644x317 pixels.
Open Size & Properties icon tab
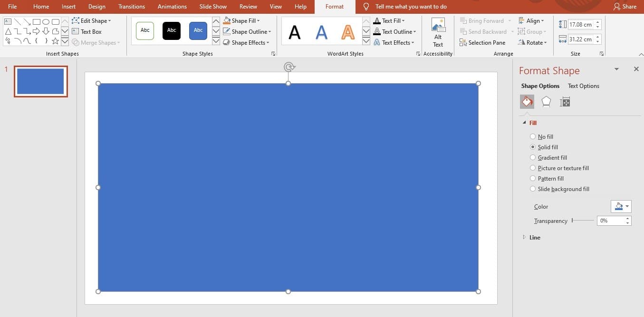[565, 102]
